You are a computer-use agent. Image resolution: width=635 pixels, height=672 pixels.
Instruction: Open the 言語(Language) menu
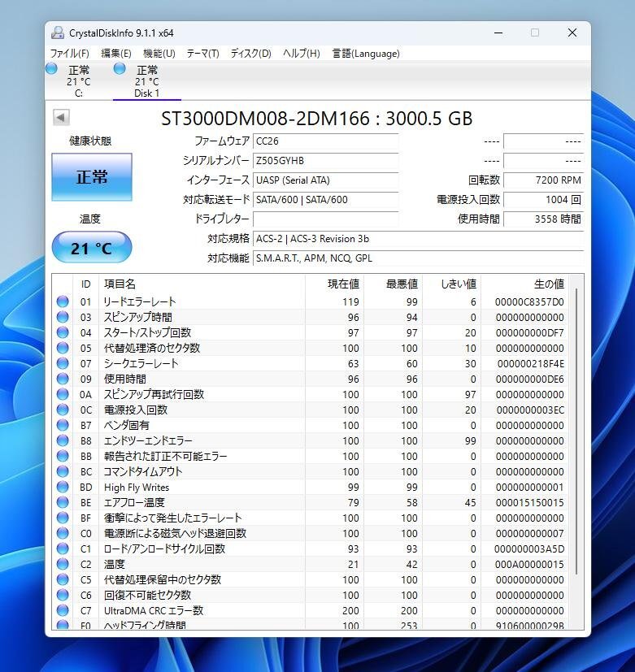click(366, 54)
